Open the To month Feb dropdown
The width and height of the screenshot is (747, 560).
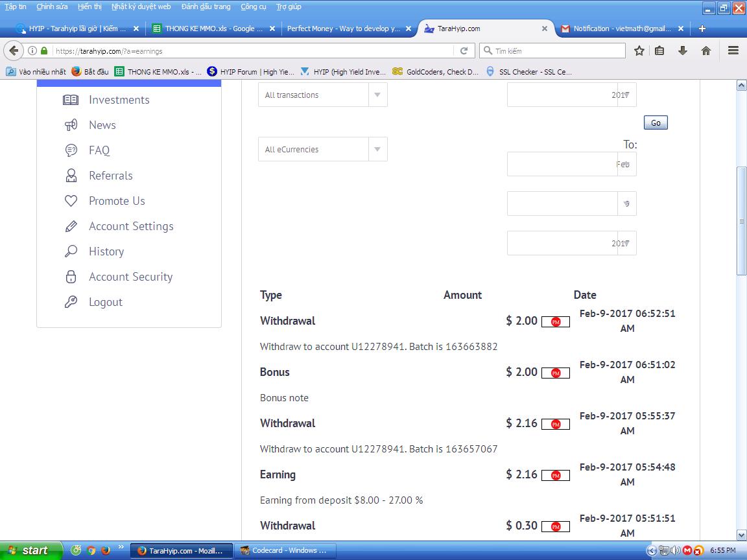(x=572, y=164)
